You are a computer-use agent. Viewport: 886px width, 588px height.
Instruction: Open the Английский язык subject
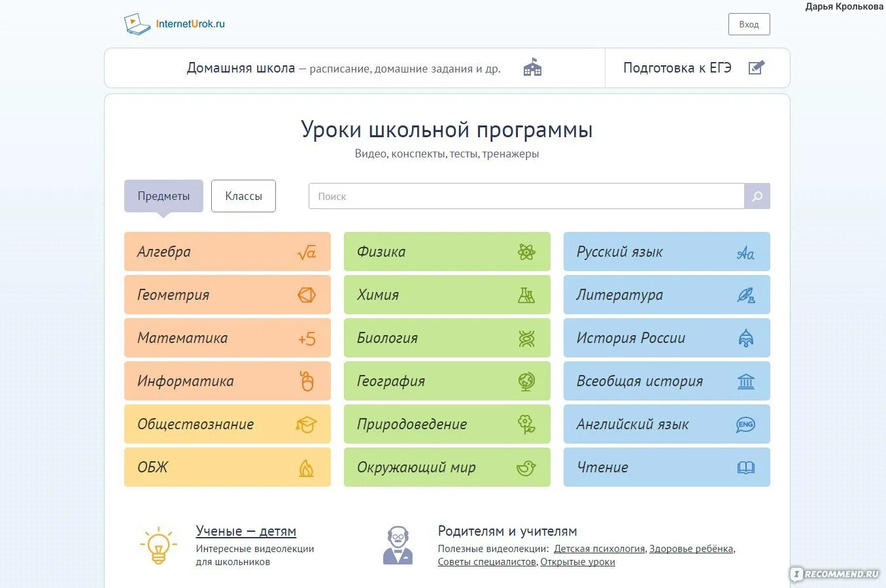[x=667, y=424]
